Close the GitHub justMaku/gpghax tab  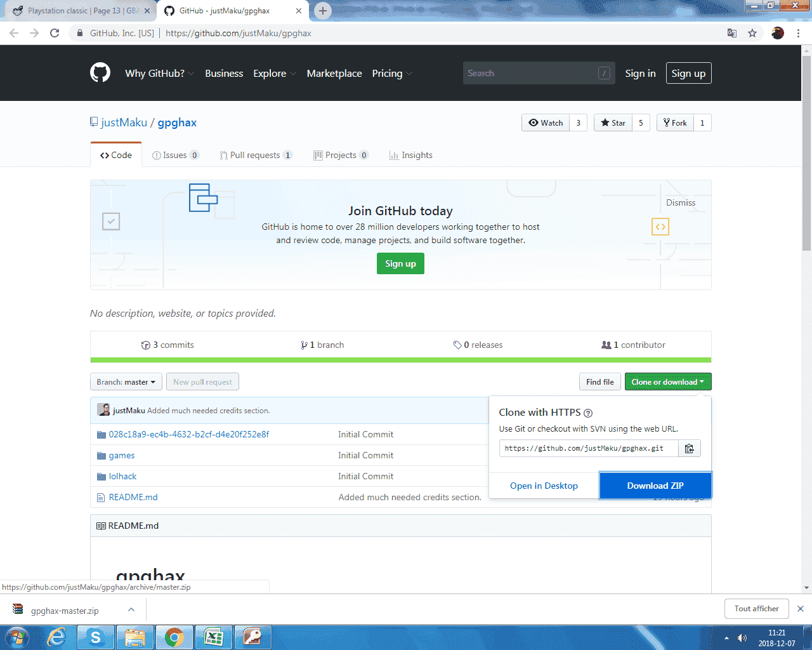pyautogui.click(x=299, y=11)
